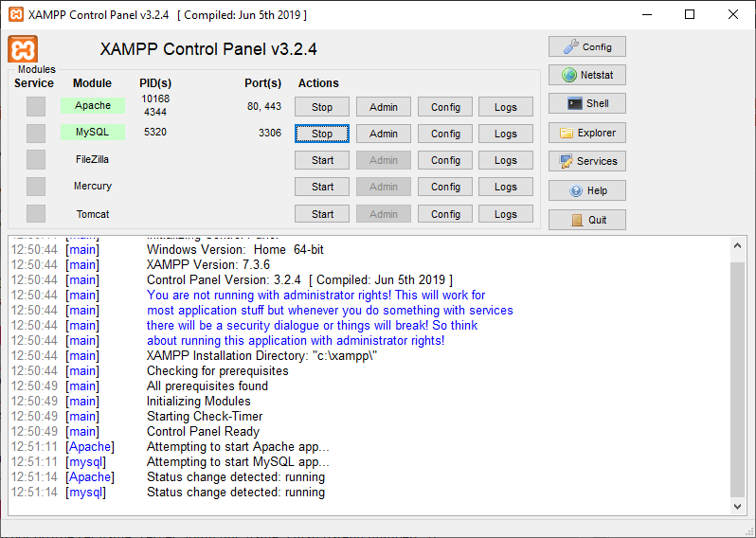
Task: Click the 'Attempting to start MySQL app...' log line
Action: [x=238, y=462]
